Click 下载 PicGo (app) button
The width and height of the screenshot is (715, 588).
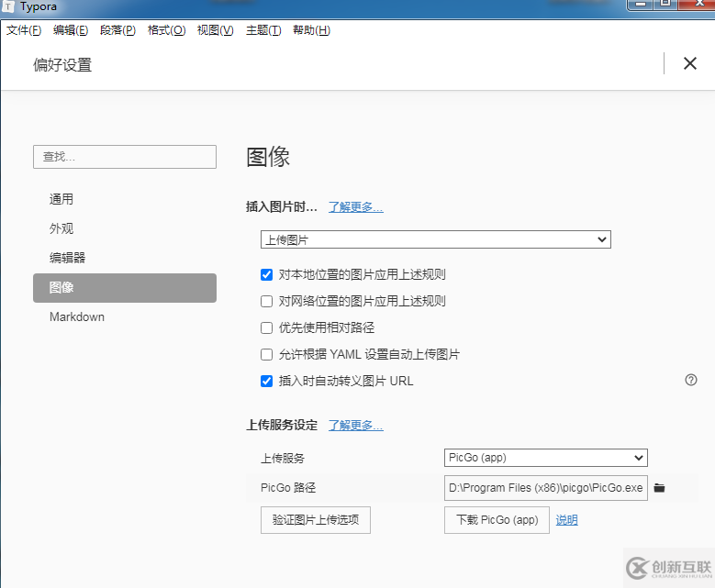tap(497, 520)
